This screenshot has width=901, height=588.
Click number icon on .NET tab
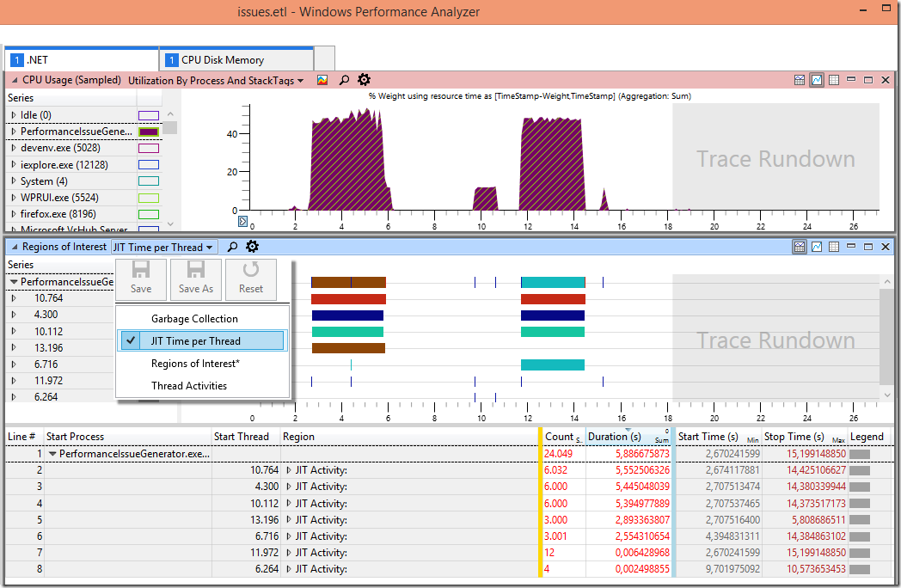16,60
